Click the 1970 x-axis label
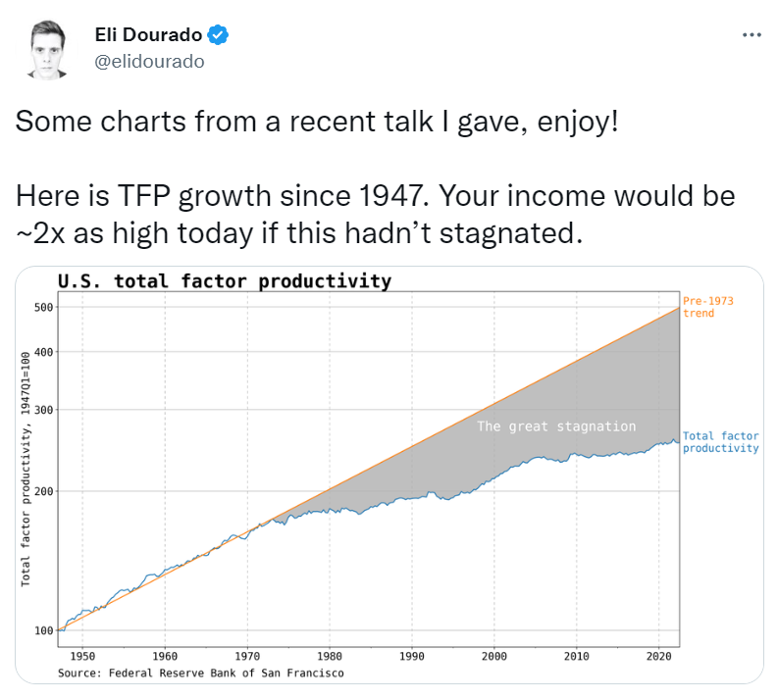Screen dimensions: 778x700 coord(247,657)
